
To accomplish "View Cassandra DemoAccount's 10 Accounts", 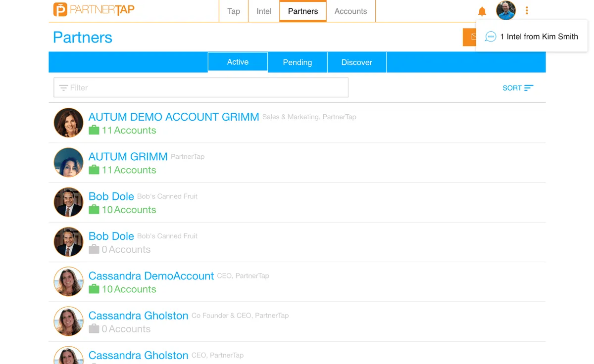I will point(129,289).
